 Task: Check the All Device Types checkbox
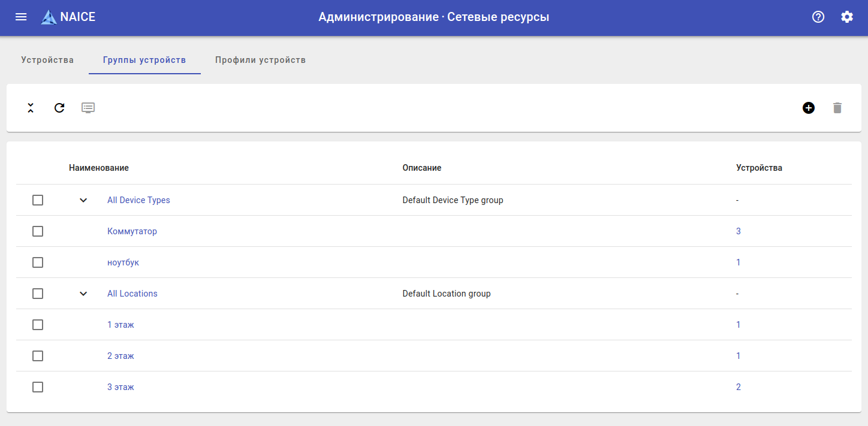(38, 200)
